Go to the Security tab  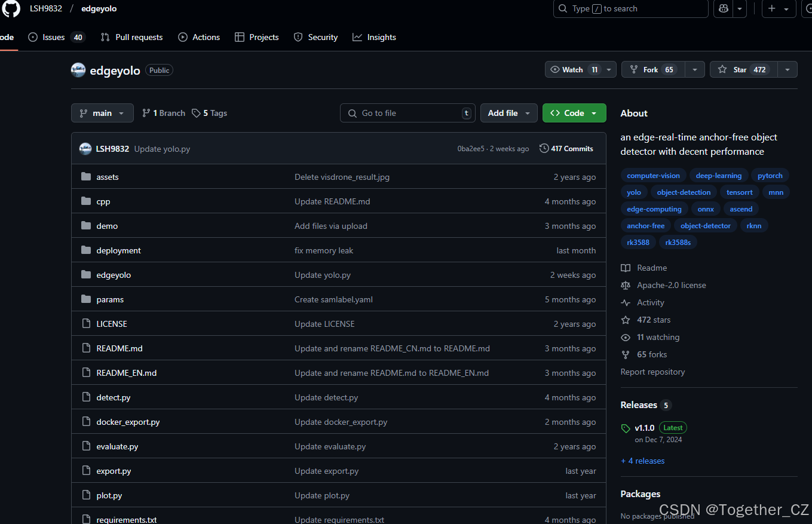[316, 37]
